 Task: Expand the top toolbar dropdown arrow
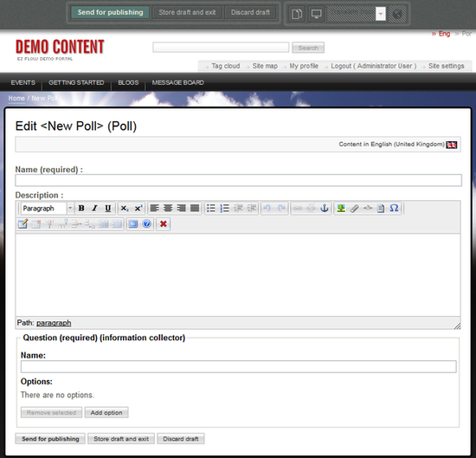381,14
